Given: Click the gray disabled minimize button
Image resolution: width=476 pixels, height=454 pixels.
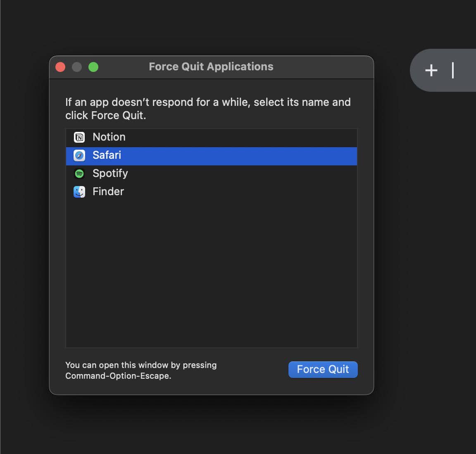Looking at the screenshot, I should click(x=77, y=67).
